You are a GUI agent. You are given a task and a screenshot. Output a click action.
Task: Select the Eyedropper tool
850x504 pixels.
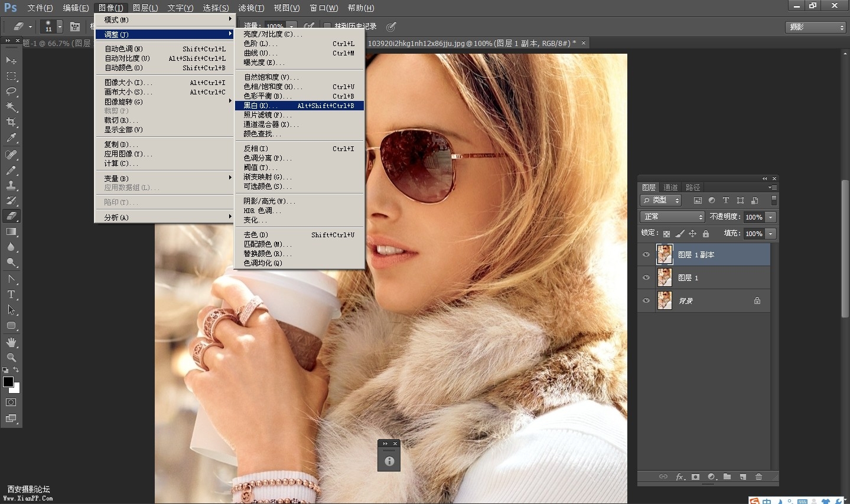[11, 138]
